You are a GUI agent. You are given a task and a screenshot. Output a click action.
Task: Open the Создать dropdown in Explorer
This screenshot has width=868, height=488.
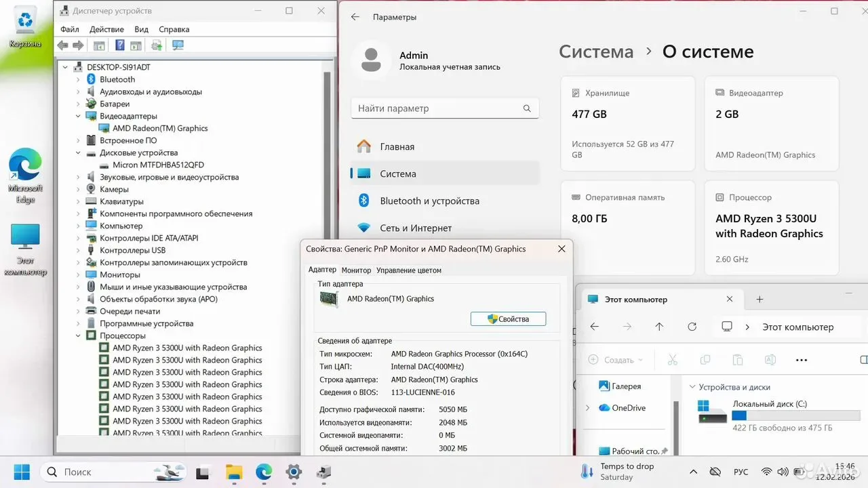[616, 360]
